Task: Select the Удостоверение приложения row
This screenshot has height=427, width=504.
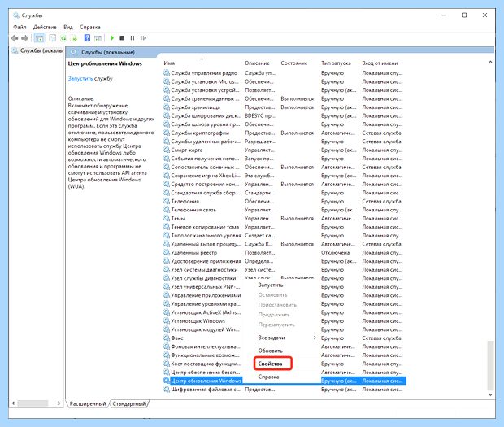Action: (x=285, y=261)
